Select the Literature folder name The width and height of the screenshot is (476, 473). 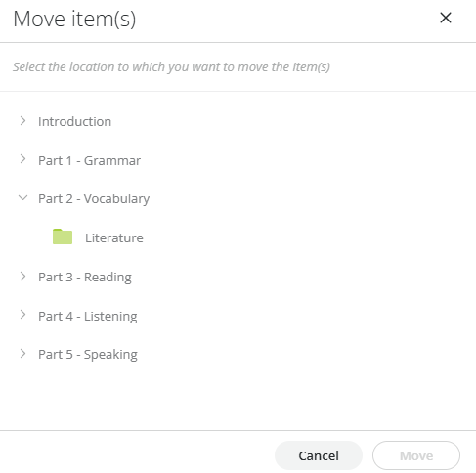[114, 237]
